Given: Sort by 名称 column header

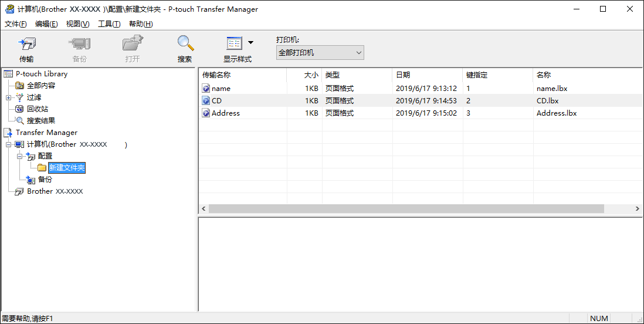Looking at the screenshot, I should (588, 75).
